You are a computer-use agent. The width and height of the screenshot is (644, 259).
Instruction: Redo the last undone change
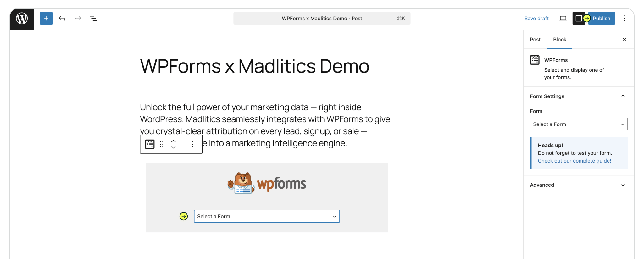pos(78,18)
